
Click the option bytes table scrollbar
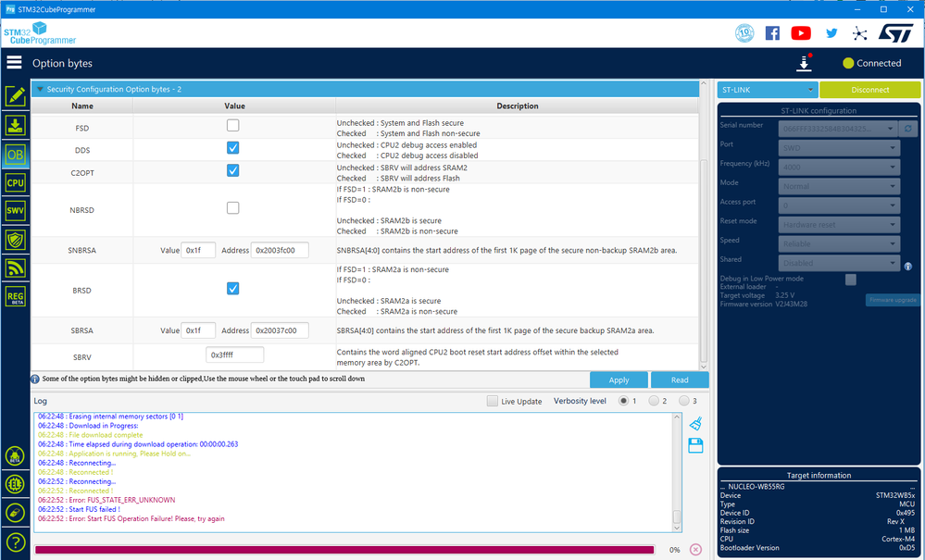(703, 262)
